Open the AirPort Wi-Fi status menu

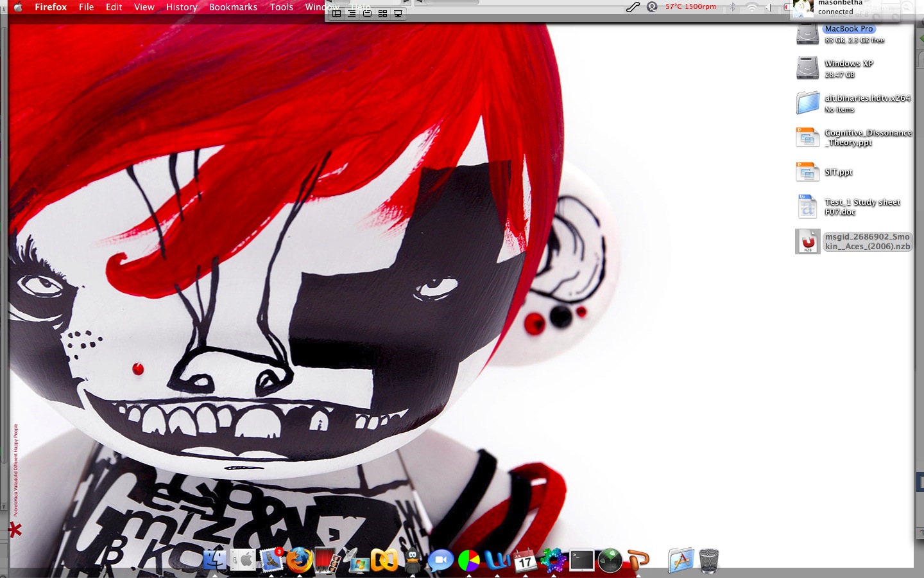[751, 7]
